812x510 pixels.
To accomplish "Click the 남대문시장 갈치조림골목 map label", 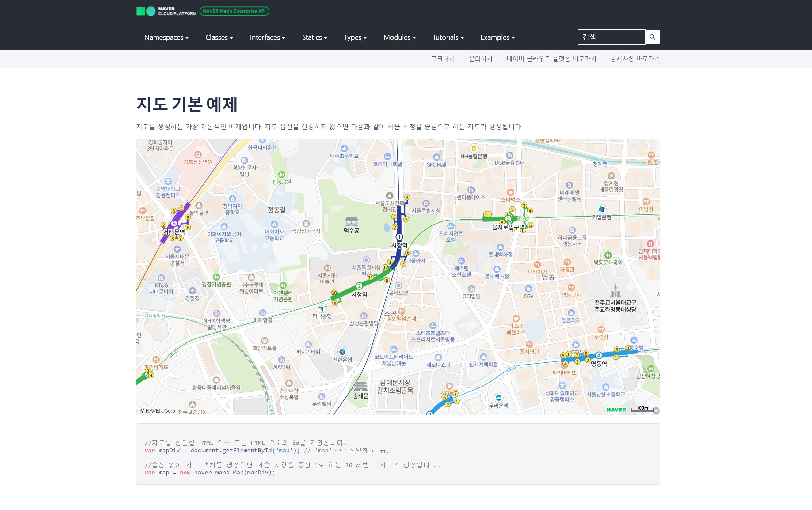I will pyautogui.click(x=395, y=386).
